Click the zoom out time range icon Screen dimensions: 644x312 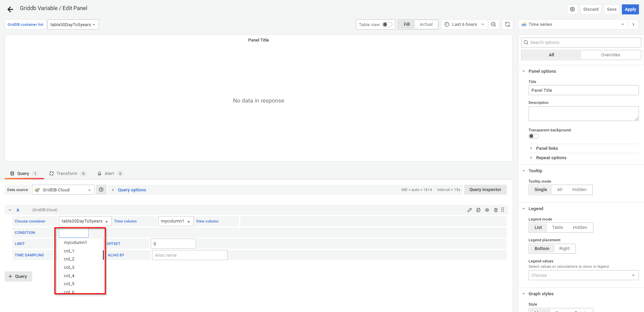click(x=493, y=24)
